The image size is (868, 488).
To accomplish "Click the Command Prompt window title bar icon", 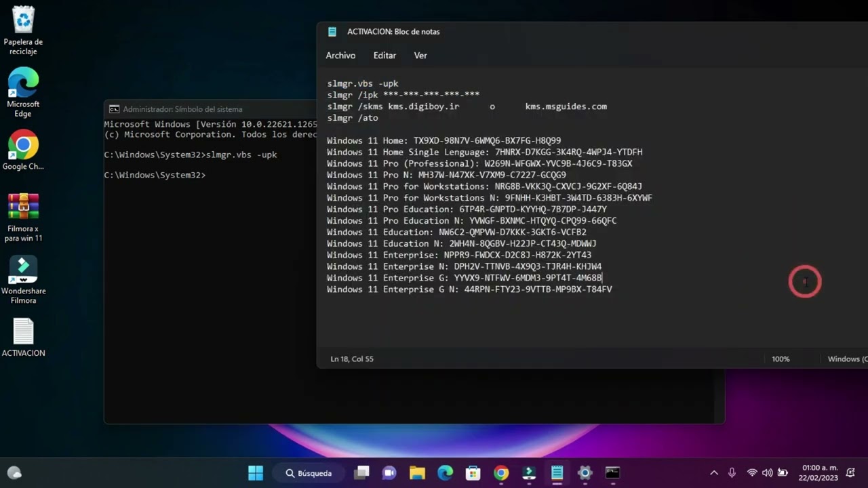I will pyautogui.click(x=114, y=109).
